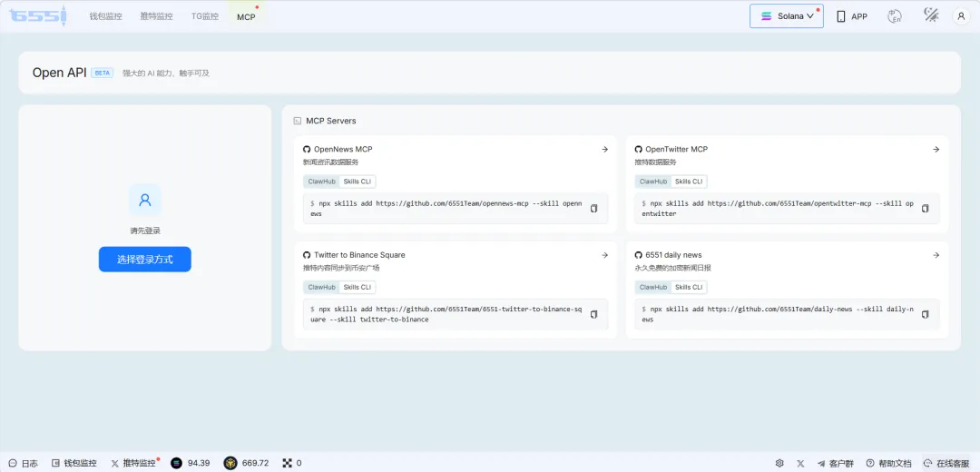Click the OKX-style chain icon showing 0
Screen dimensions: 980x472
pos(287,463)
